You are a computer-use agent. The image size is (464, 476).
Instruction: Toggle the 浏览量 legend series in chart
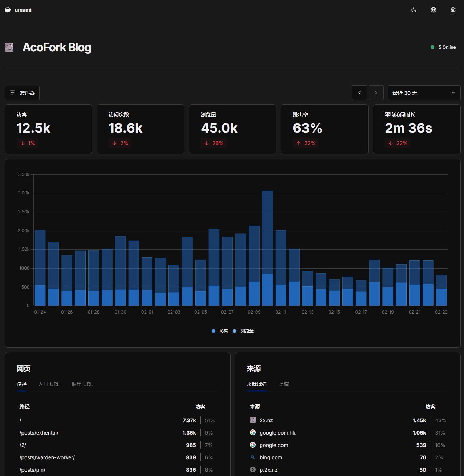coord(244,331)
